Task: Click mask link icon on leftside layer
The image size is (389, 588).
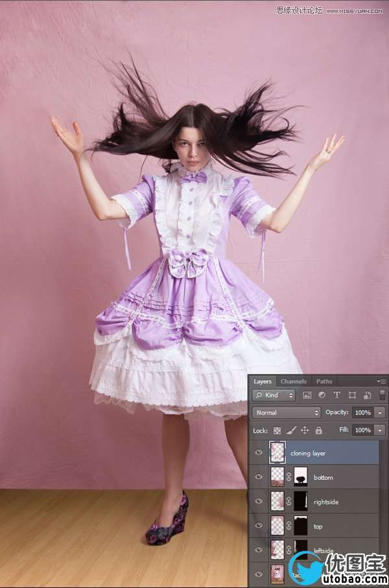Action: pos(289,550)
